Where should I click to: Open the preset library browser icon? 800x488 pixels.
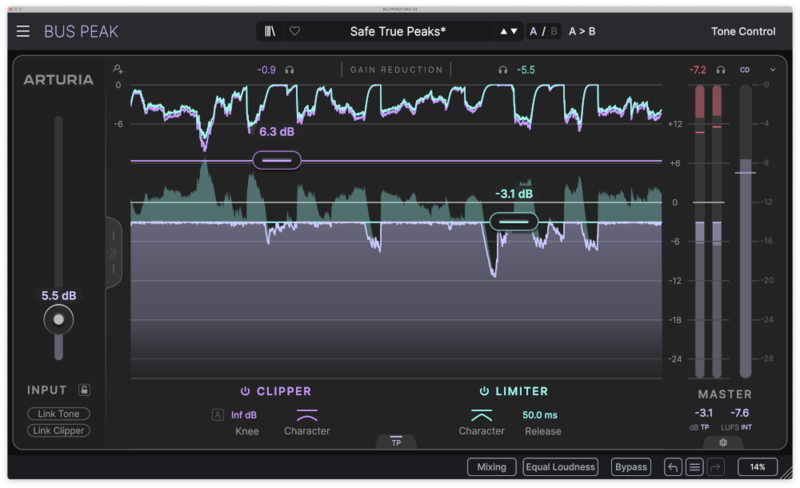(270, 32)
